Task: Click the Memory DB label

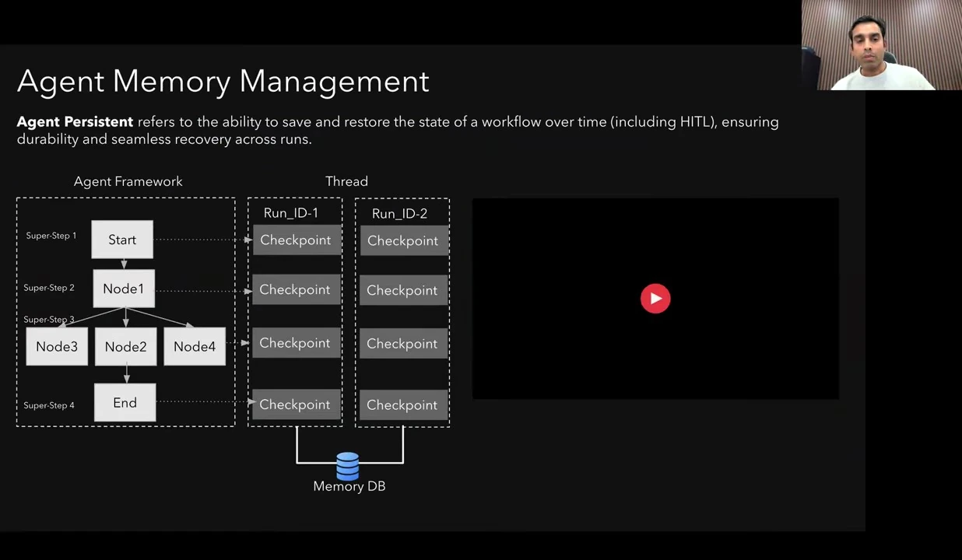Action: (349, 486)
